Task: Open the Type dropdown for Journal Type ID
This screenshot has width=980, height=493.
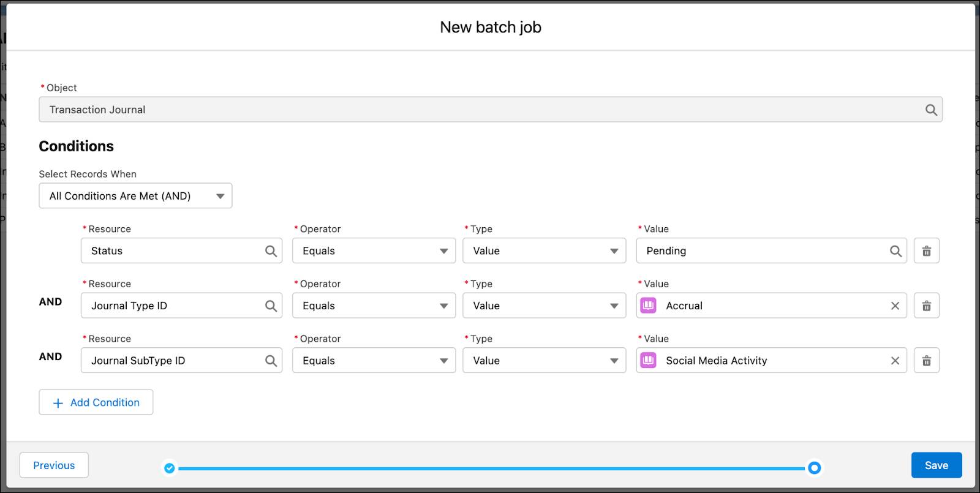Action: 544,306
